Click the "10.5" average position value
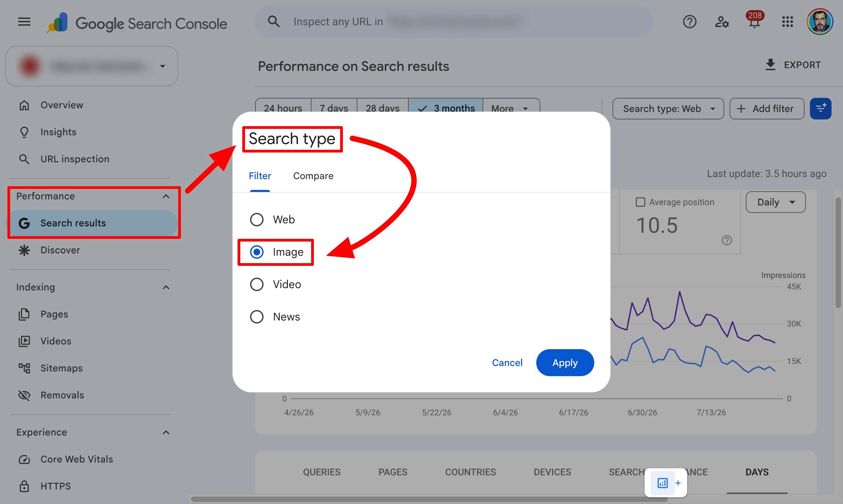Viewport: 843px width, 504px height. tap(657, 225)
